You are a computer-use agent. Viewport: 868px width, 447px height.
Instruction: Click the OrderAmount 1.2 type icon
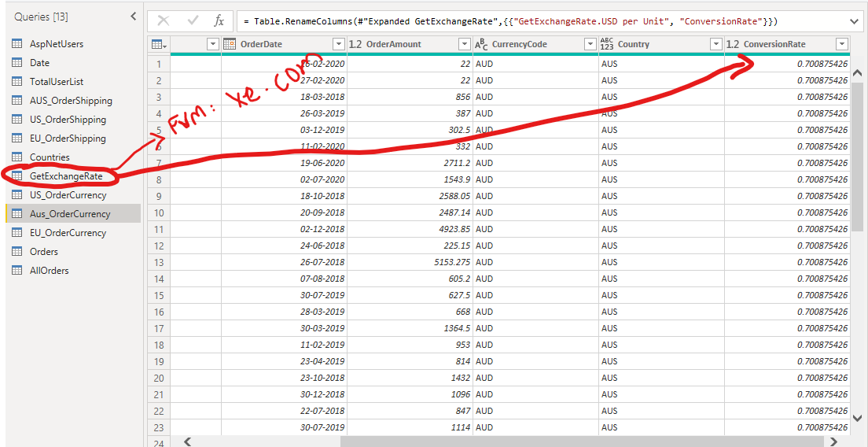[x=355, y=44]
